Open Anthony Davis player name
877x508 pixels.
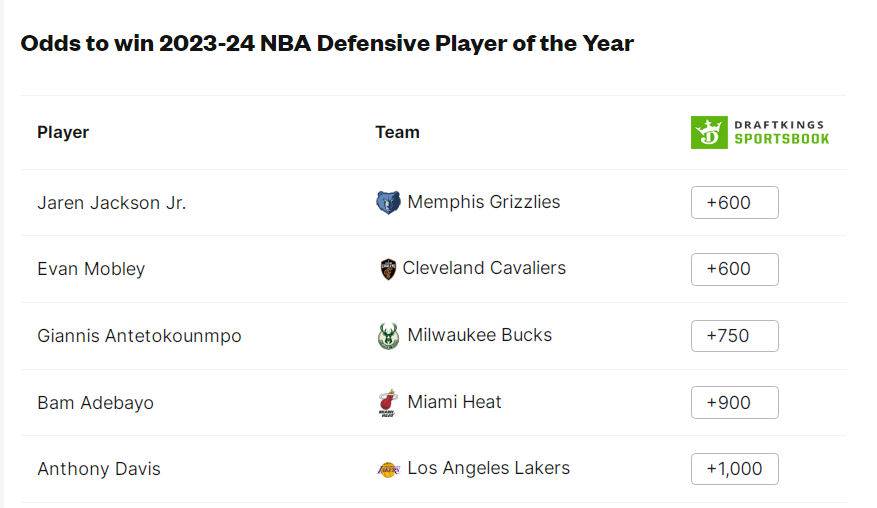(99, 469)
